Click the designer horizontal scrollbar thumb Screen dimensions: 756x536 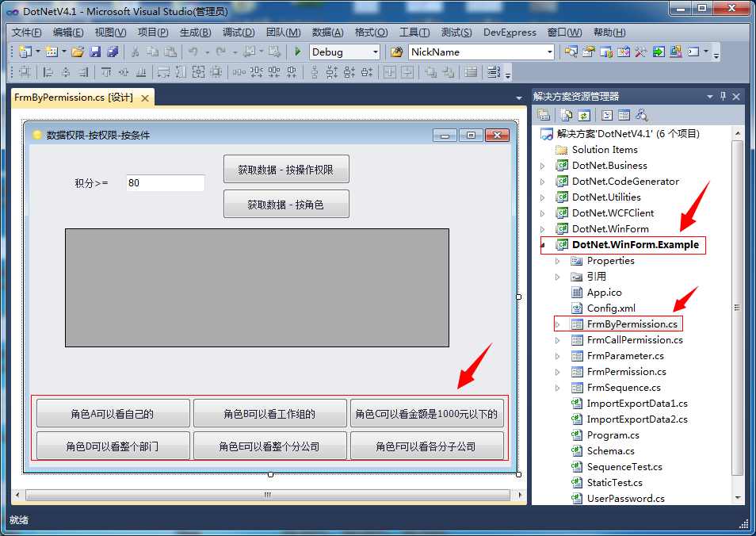[x=268, y=495]
